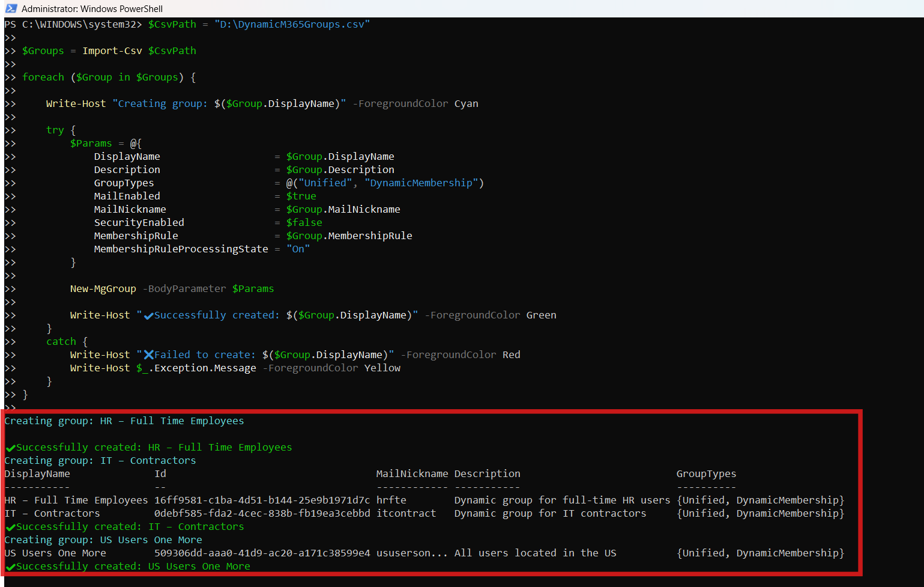Click the "On" value for MembershipRuleProcessingState
The height and width of the screenshot is (587, 924).
point(298,249)
